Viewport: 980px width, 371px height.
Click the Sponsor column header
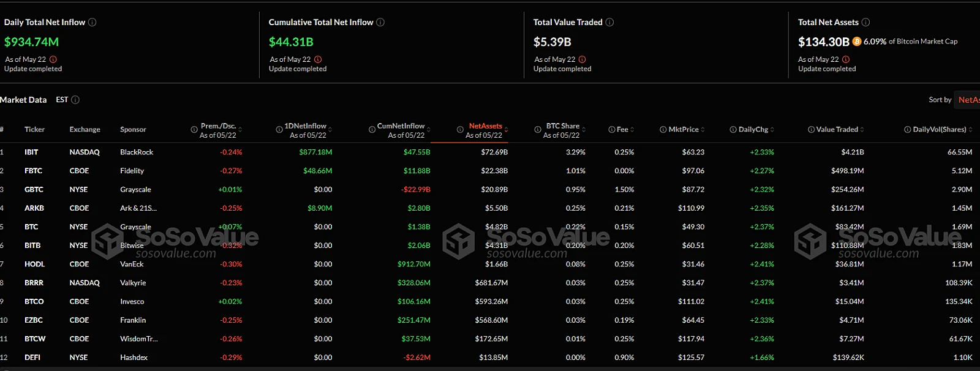[133, 130]
